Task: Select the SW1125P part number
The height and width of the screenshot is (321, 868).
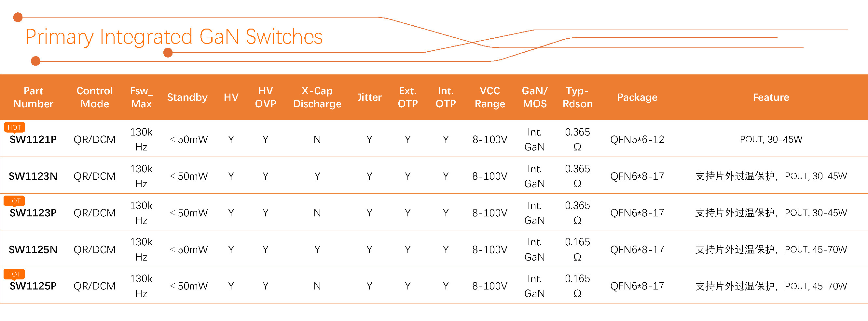Action: pos(33,286)
